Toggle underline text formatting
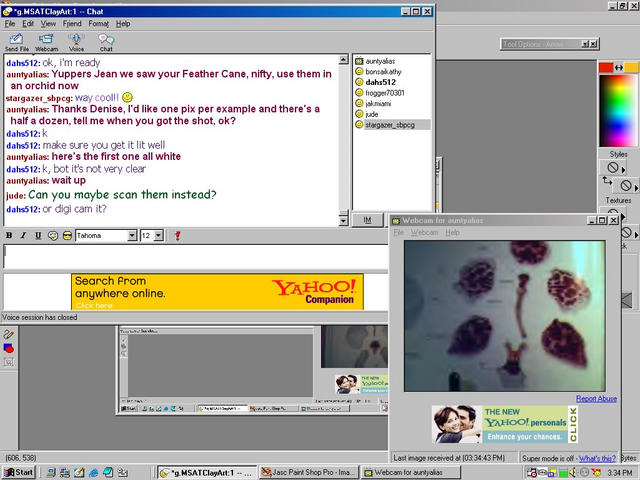The height and width of the screenshot is (480, 640). [38, 236]
